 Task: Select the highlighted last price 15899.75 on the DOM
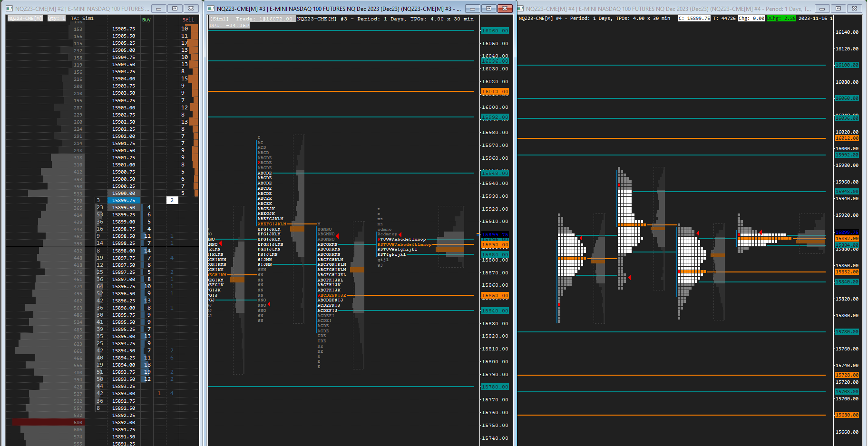(x=123, y=201)
